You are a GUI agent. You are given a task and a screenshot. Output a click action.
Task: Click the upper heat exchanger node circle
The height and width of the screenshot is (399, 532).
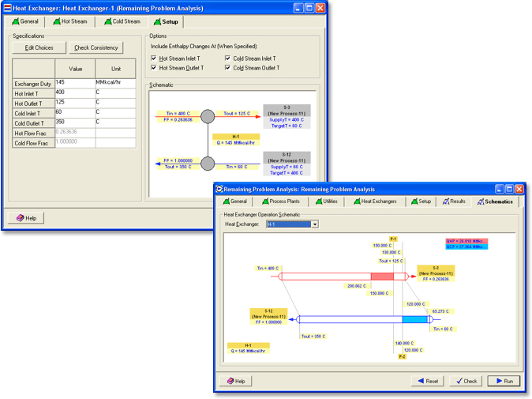click(x=208, y=117)
